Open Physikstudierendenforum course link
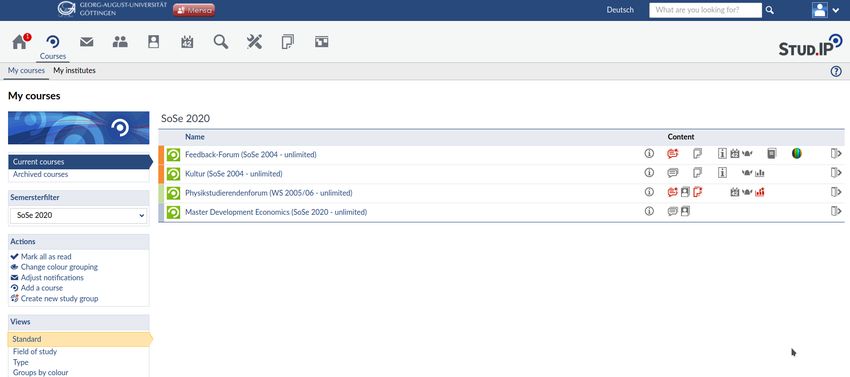The image size is (850, 377). 269,193
